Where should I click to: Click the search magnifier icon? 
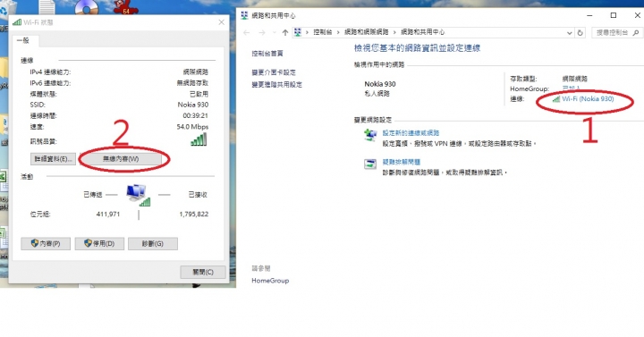(636, 32)
